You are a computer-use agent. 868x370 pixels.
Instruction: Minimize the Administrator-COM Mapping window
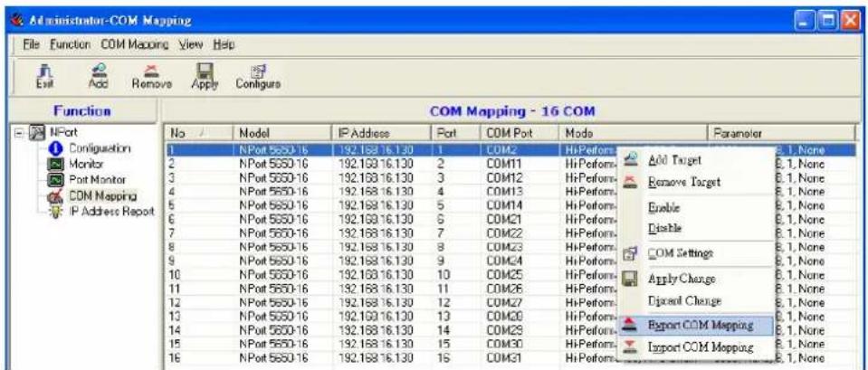[x=806, y=22]
